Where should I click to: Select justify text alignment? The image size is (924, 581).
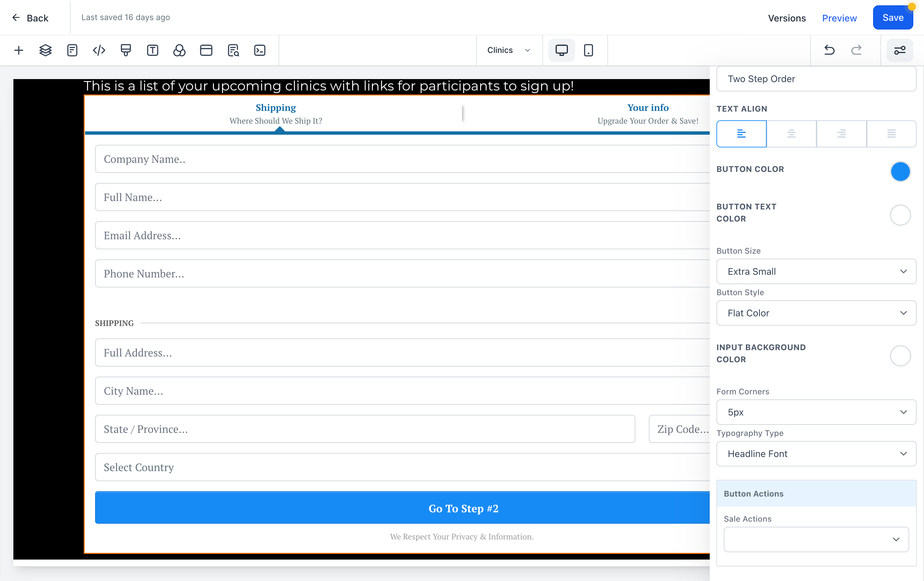(x=892, y=134)
